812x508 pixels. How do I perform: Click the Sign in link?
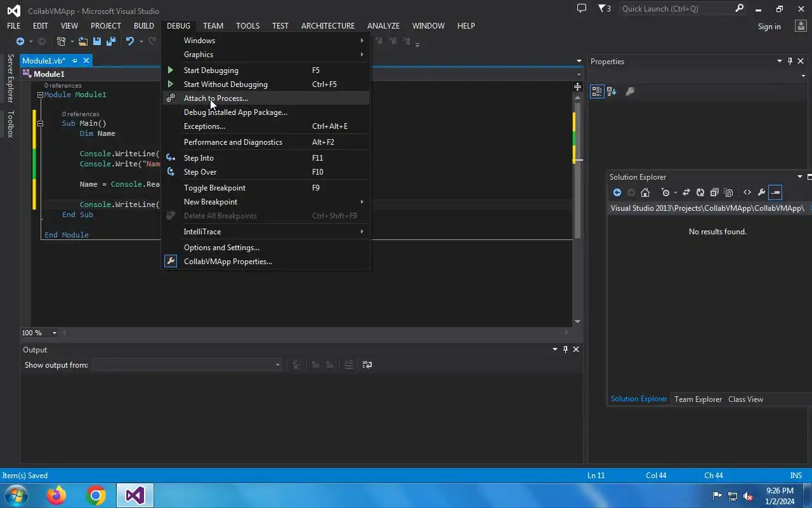coord(769,27)
